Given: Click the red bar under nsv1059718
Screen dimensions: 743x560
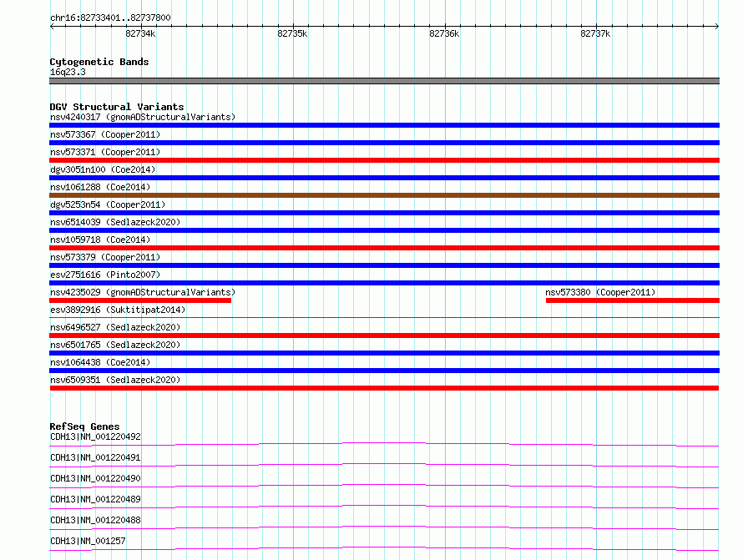Looking at the screenshot, I should click(384, 248).
